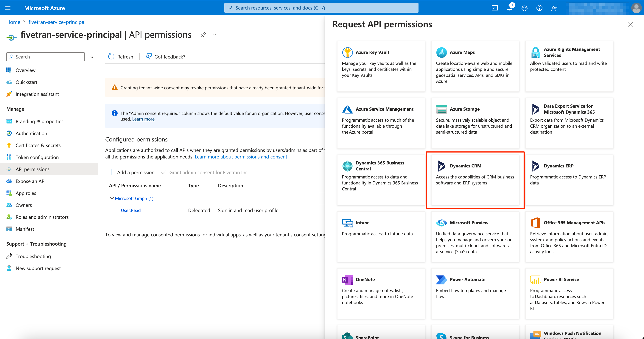Open Owners page
The height and width of the screenshot is (339, 644).
click(24, 205)
